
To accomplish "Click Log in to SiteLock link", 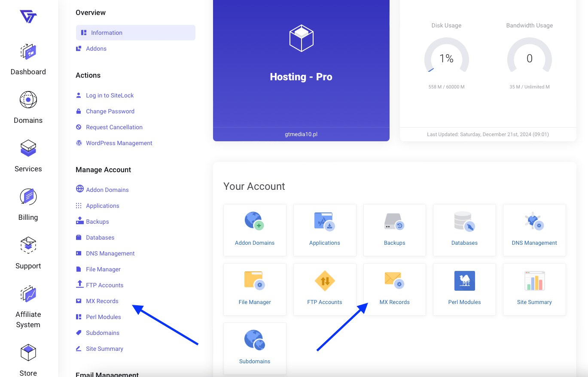I will (x=110, y=95).
